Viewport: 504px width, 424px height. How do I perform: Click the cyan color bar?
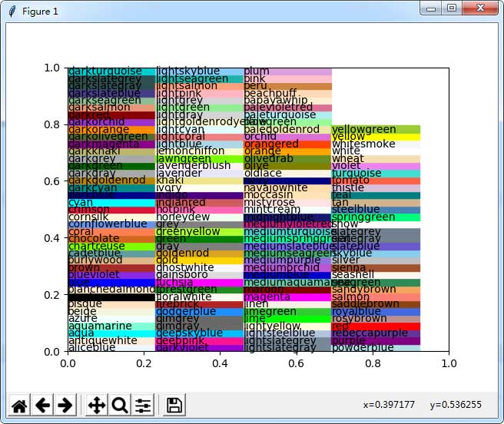(111, 203)
